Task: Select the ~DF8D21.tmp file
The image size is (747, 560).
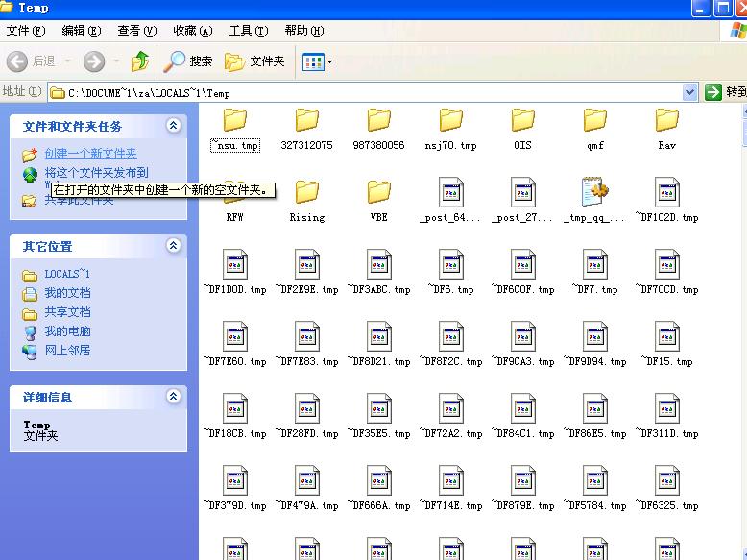Action: [378, 345]
